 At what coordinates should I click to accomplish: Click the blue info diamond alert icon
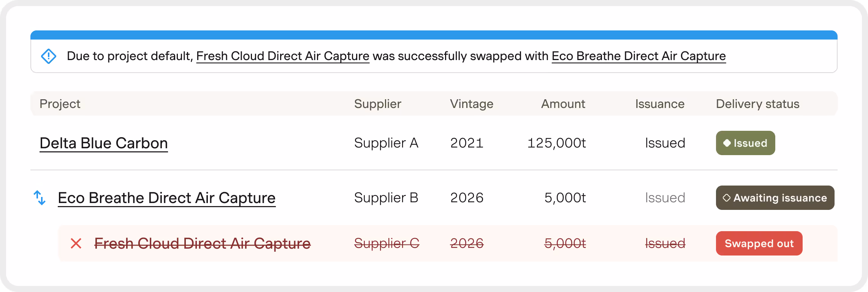click(x=49, y=56)
